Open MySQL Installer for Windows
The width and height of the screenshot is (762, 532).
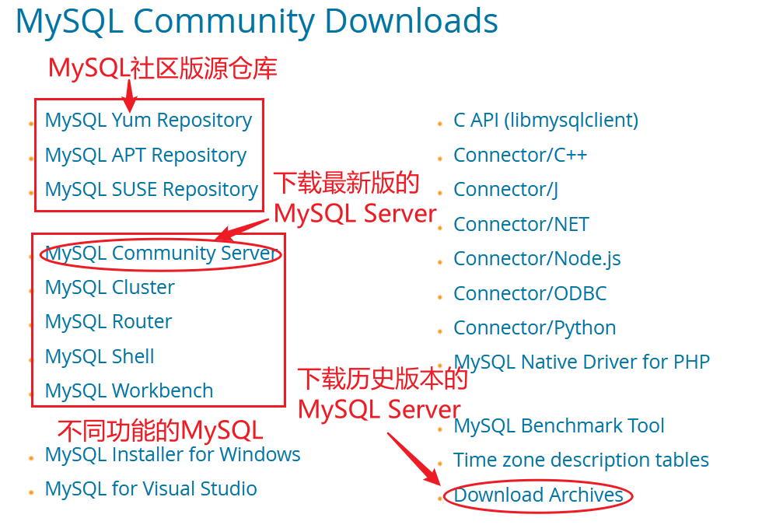(x=173, y=455)
